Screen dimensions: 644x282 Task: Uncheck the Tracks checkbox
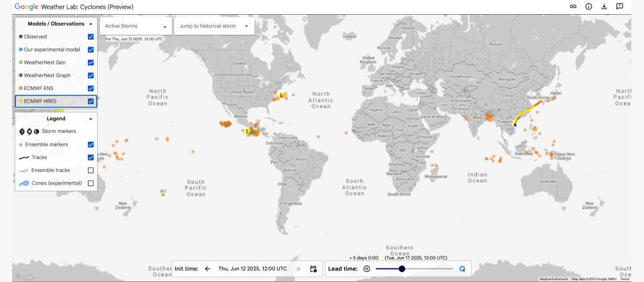(x=91, y=157)
